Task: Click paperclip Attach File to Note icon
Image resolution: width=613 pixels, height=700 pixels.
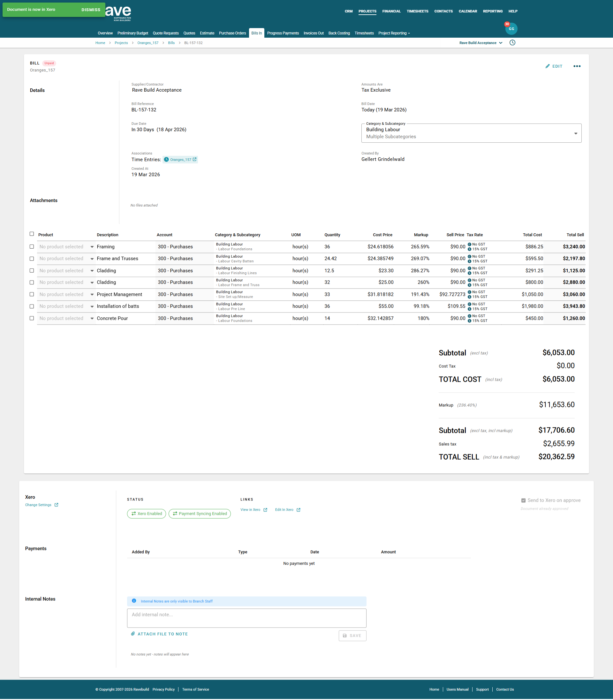Action: pyautogui.click(x=133, y=634)
